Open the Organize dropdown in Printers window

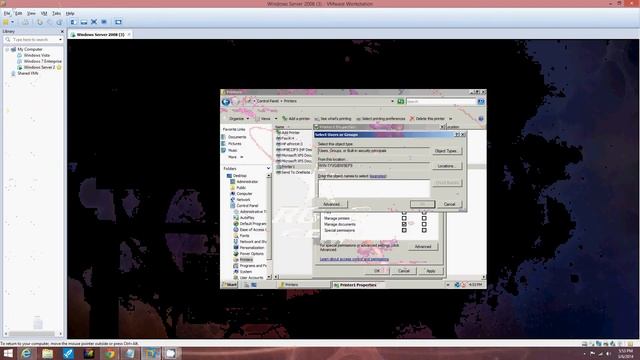click(238, 119)
